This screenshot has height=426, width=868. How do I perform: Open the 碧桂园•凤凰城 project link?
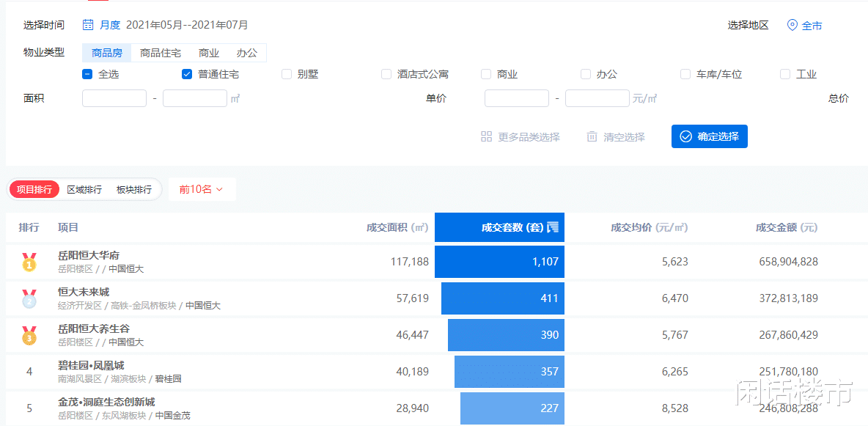pos(91,365)
